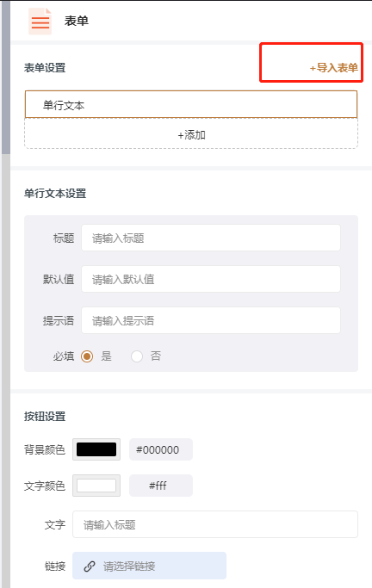The width and height of the screenshot is (372, 588).
Task: Click the 按钮设置 section heading
Action: click(x=45, y=417)
